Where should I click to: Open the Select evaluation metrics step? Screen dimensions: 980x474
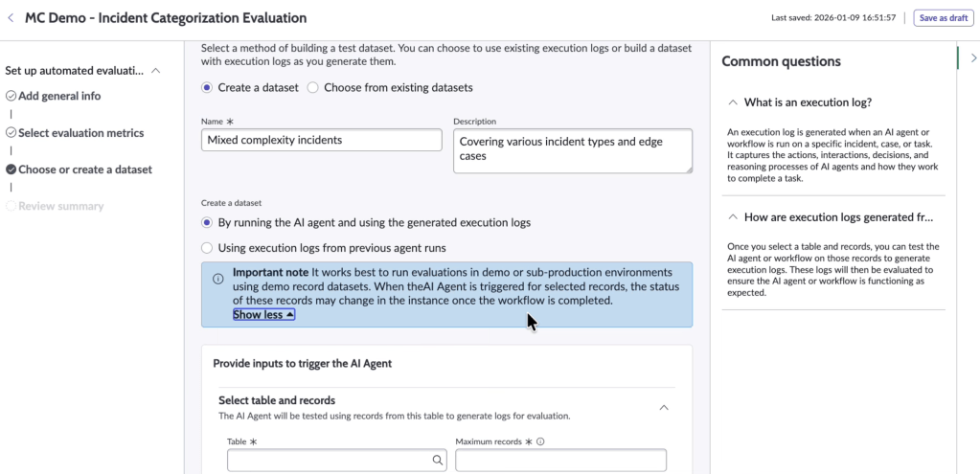click(x=80, y=133)
